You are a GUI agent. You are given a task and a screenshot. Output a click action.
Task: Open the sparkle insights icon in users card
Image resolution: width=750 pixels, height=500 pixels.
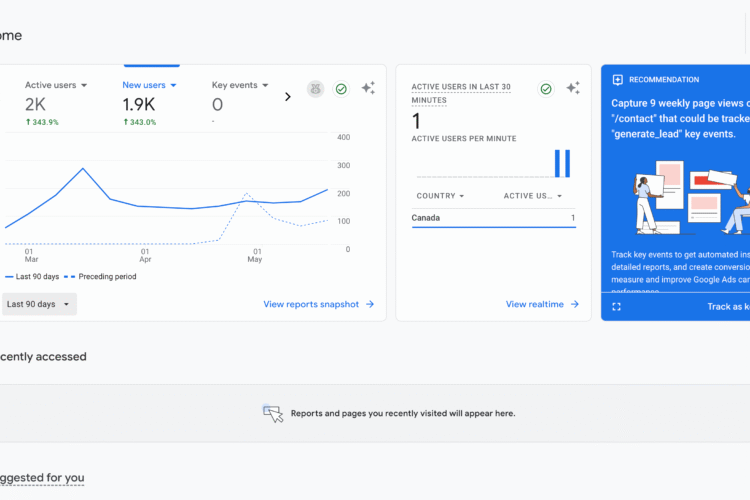[368, 88]
